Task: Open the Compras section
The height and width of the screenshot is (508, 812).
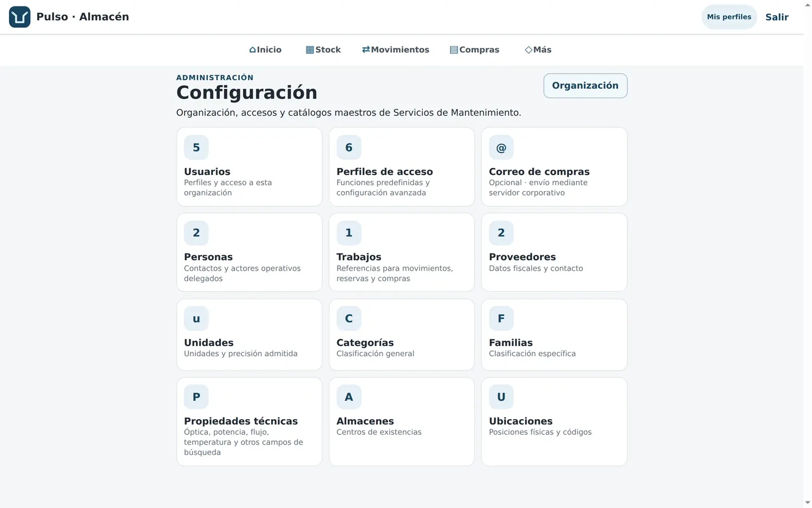Action: click(x=475, y=50)
